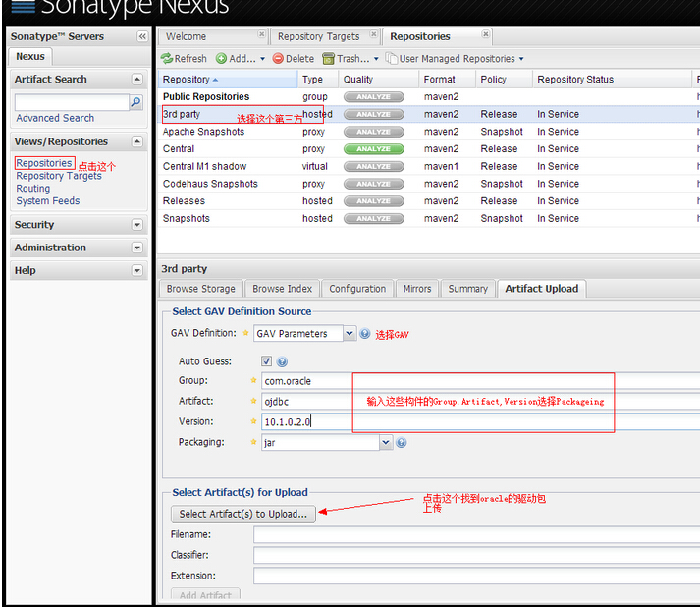Open the Routing link
The height and width of the screenshot is (607, 700).
coord(33,189)
